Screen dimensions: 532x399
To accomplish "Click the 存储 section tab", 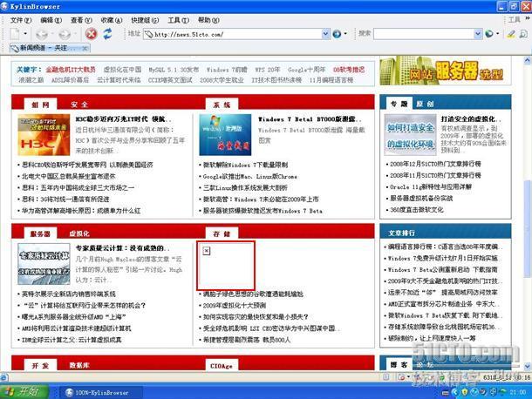I will pos(222,233).
